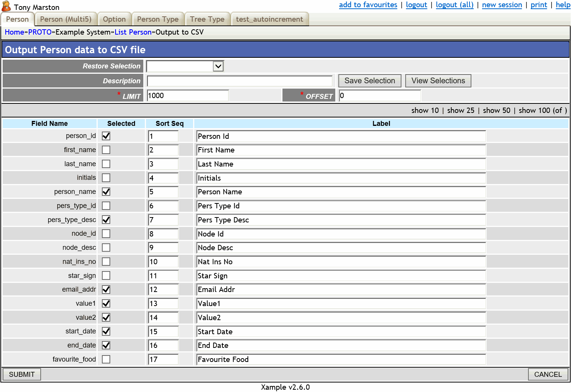Viewport: 571px width, 392px height.
Task: Check the favourite_food selection box
Action: (x=106, y=359)
